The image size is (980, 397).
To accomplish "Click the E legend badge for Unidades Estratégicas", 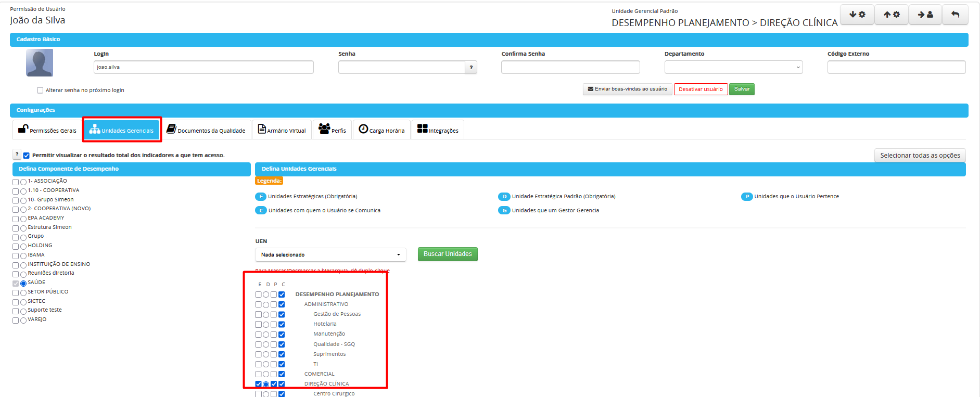I will point(260,197).
